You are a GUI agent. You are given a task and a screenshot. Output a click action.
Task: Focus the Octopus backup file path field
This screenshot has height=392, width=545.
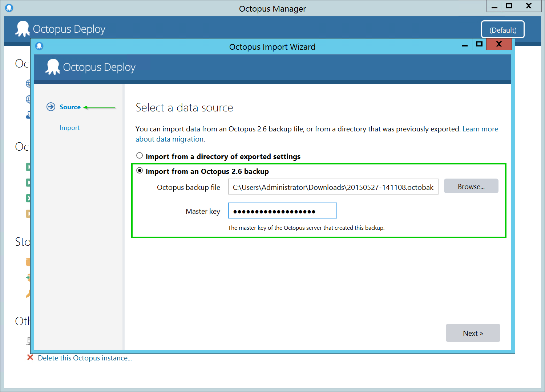(x=333, y=187)
